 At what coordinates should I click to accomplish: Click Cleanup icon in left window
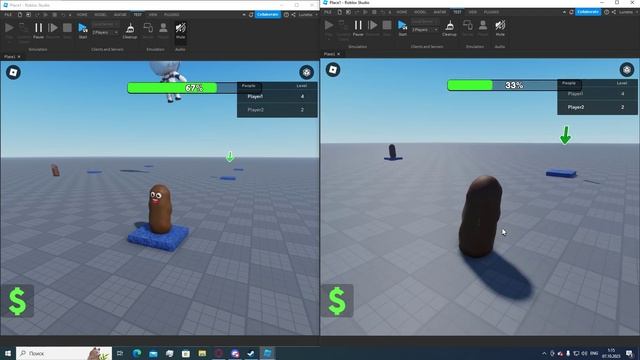[x=130, y=30]
